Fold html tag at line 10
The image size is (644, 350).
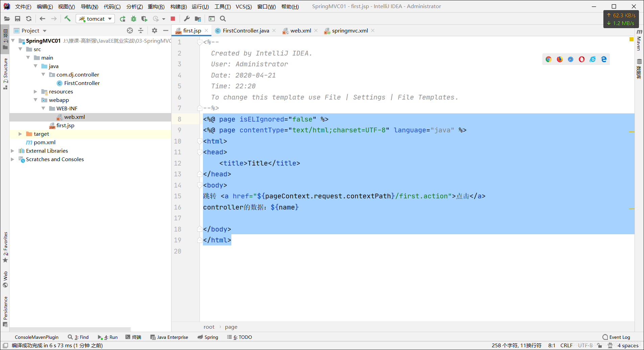(x=200, y=141)
